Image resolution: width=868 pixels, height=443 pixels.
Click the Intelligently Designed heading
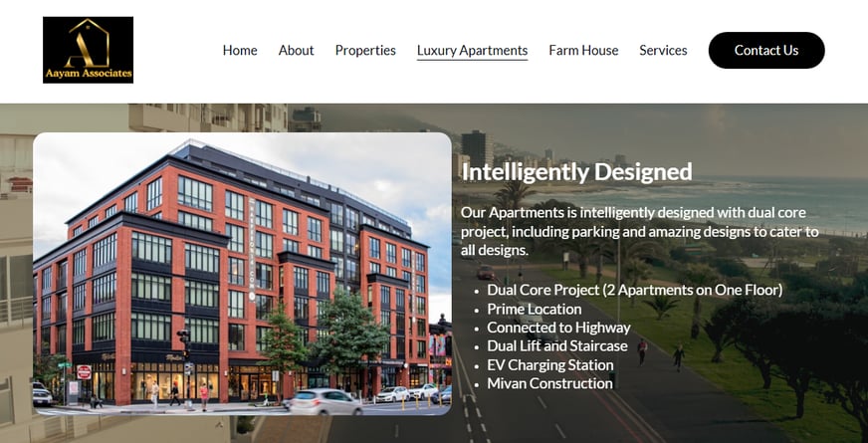pyautogui.click(x=576, y=171)
